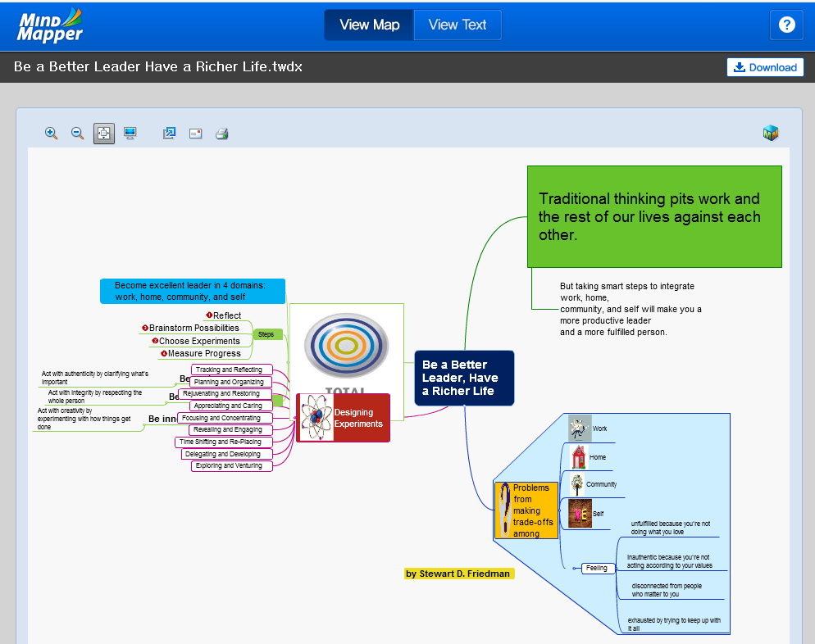Click Problems from making trade-offs node

(x=526, y=510)
